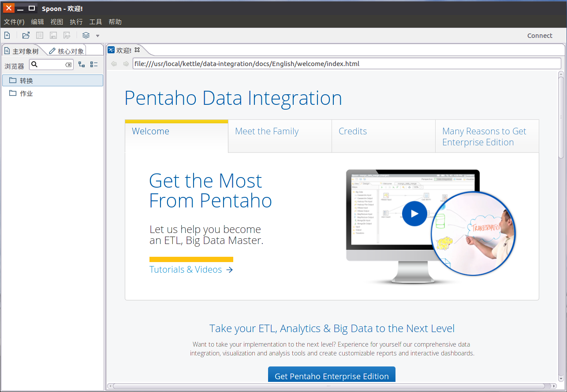Play the Pentaho intro video

[414, 214]
